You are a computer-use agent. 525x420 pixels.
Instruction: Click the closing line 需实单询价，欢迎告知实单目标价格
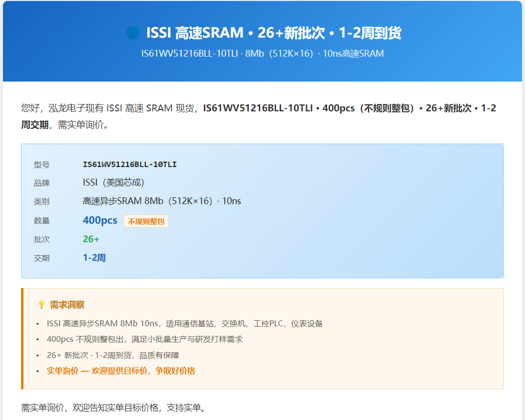[113, 408]
